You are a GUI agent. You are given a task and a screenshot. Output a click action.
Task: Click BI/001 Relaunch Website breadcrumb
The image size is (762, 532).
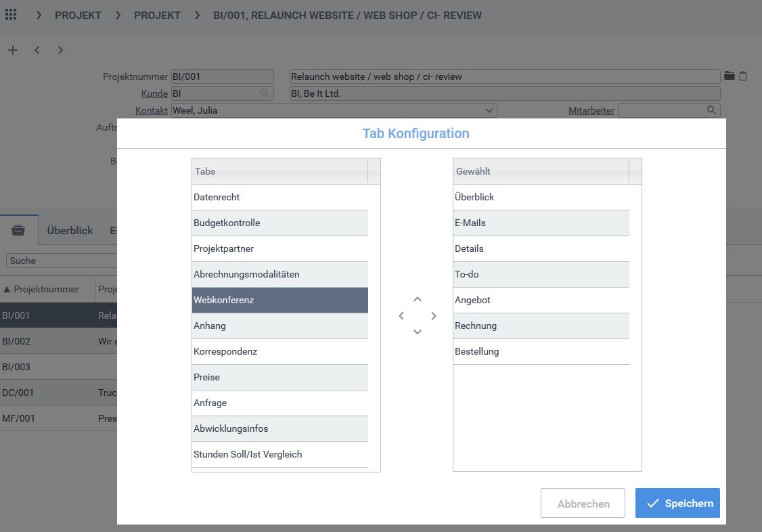coord(347,15)
